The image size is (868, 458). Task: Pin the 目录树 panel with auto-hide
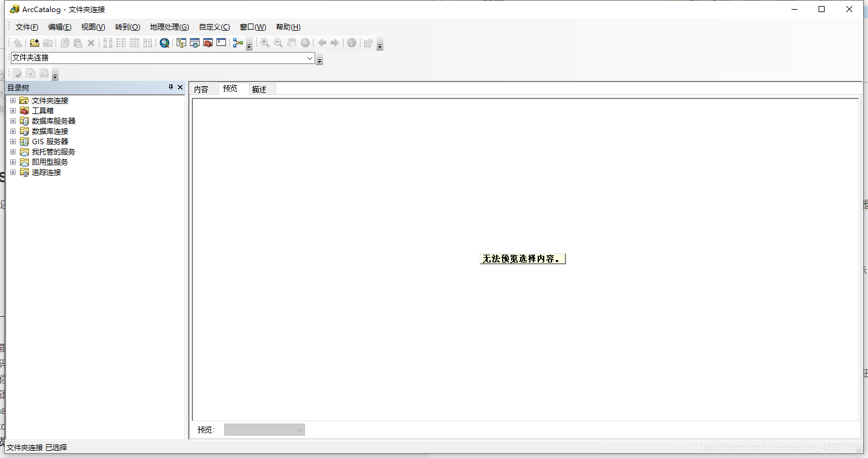[171, 87]
